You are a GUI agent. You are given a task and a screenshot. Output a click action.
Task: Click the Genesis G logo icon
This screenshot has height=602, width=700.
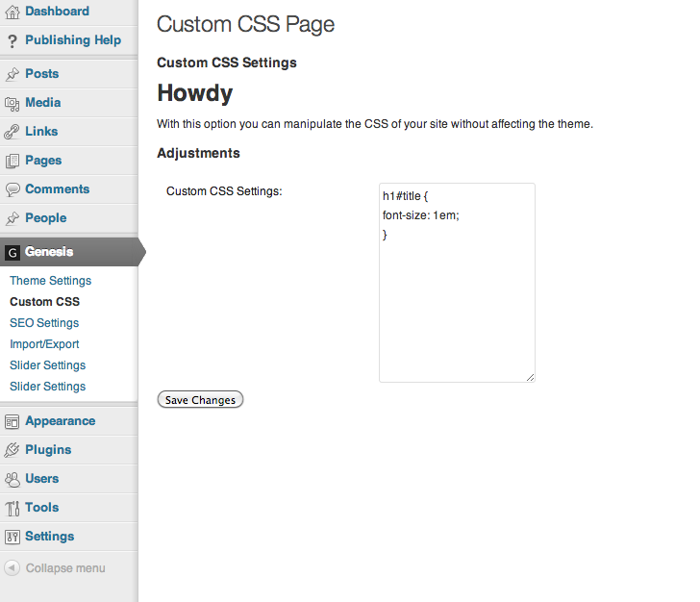[x=12, y=252]
